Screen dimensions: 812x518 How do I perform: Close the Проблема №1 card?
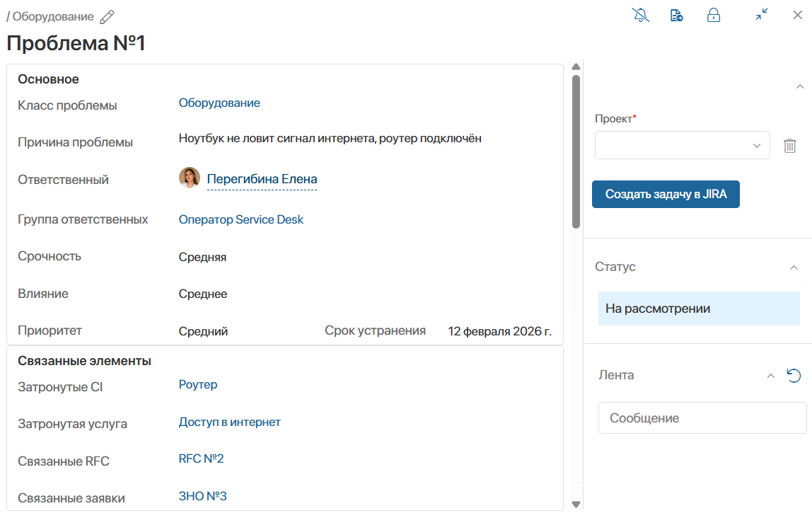pos(798,15)
